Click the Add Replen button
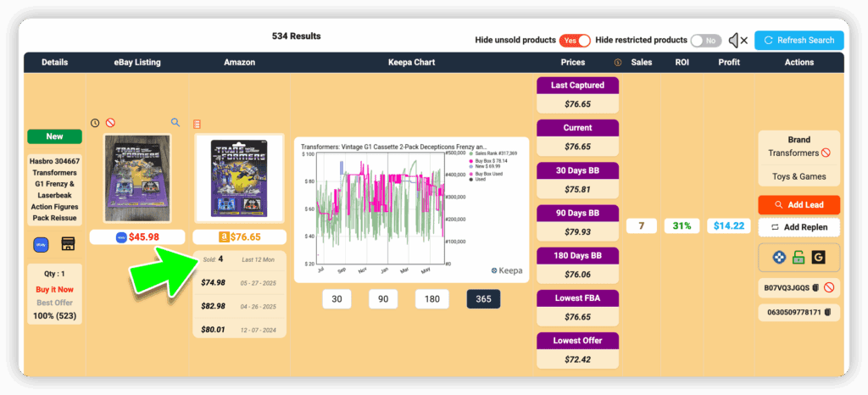 [x=798, y=227]
